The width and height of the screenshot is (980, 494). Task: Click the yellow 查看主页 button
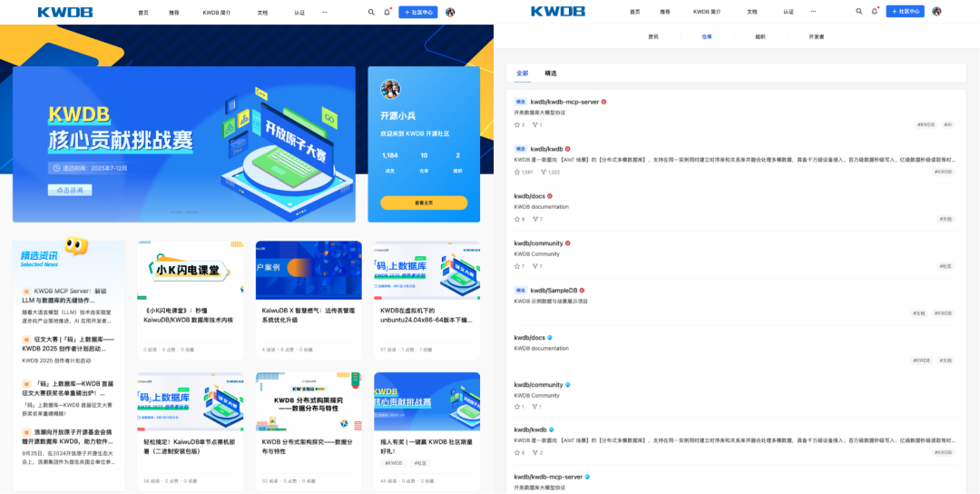(424, 203)
